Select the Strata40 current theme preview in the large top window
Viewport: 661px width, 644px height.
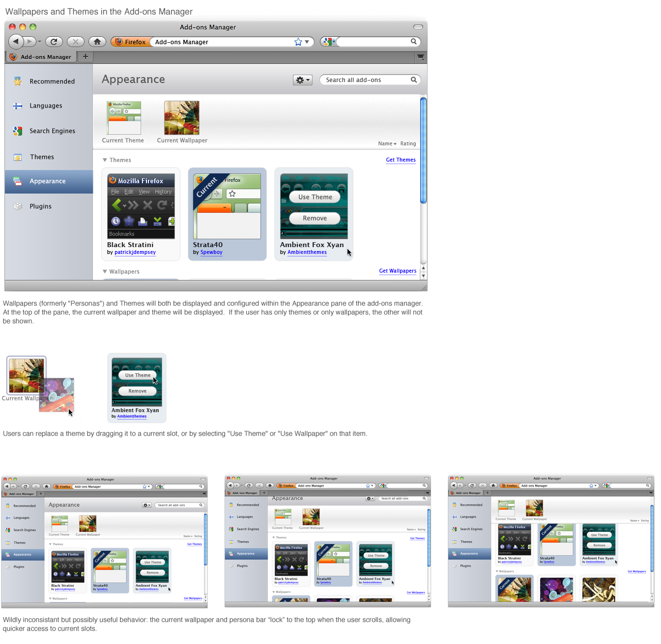tap(227, 206)
